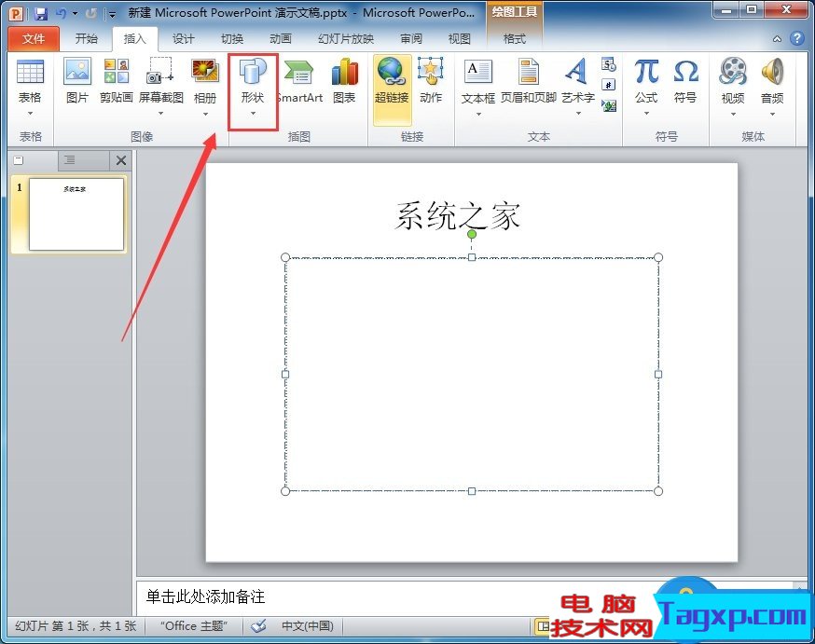
Task: Click the 符号 symbol icon
Action: pyautogui.click(x=685, y=72)
